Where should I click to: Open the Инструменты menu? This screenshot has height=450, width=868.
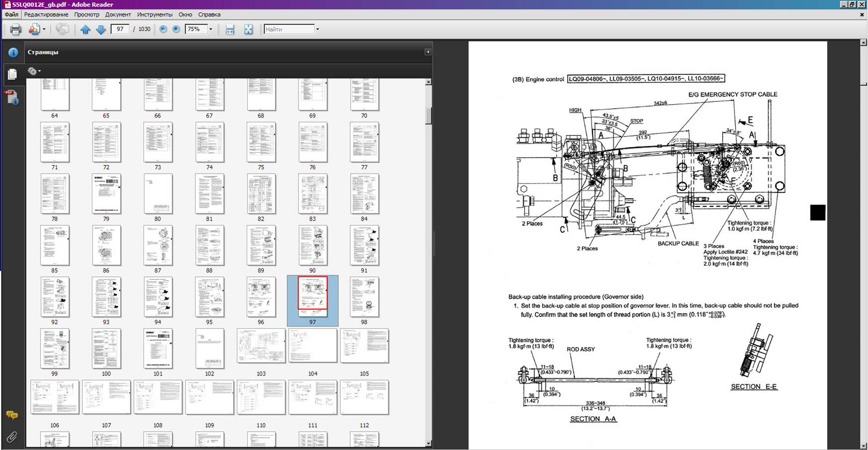click(x=154, y=14)
